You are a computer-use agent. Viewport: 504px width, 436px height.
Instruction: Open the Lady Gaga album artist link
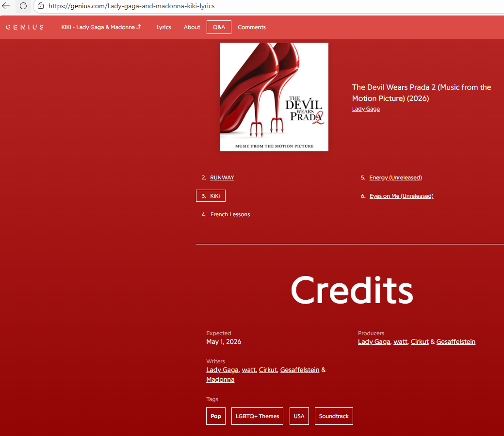click(x=366, y=109)
